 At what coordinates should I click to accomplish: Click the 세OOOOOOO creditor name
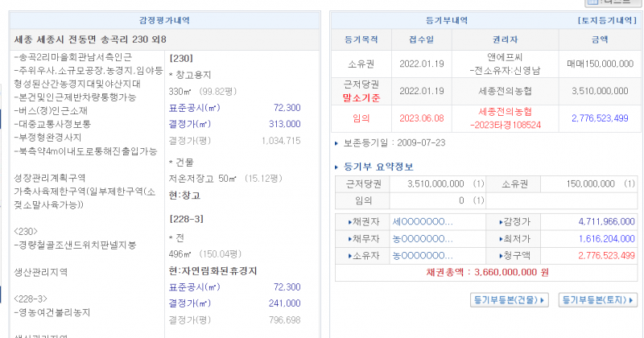tap(422, 221)
